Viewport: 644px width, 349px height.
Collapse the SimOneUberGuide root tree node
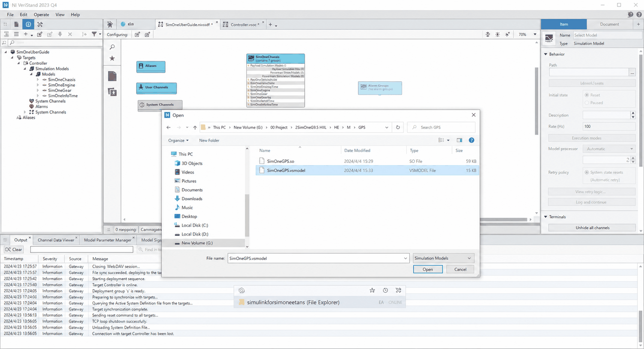point(6,52)
